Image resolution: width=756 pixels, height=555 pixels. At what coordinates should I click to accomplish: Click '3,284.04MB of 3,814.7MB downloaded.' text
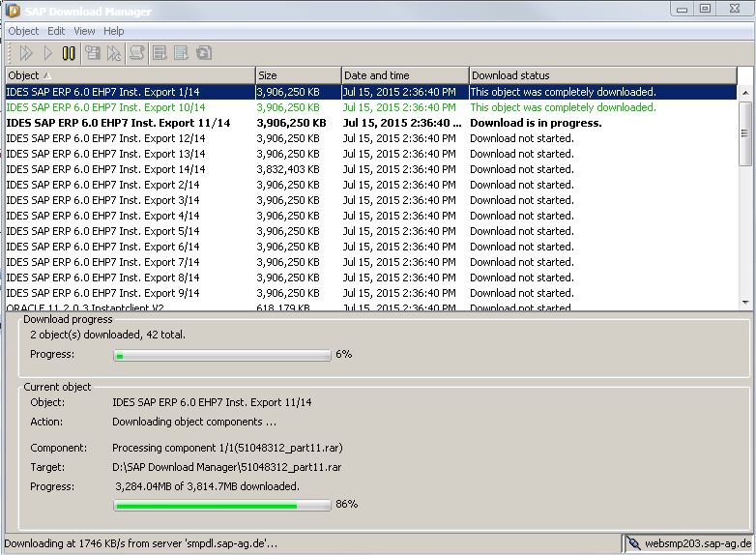click(x=207, y=486)
